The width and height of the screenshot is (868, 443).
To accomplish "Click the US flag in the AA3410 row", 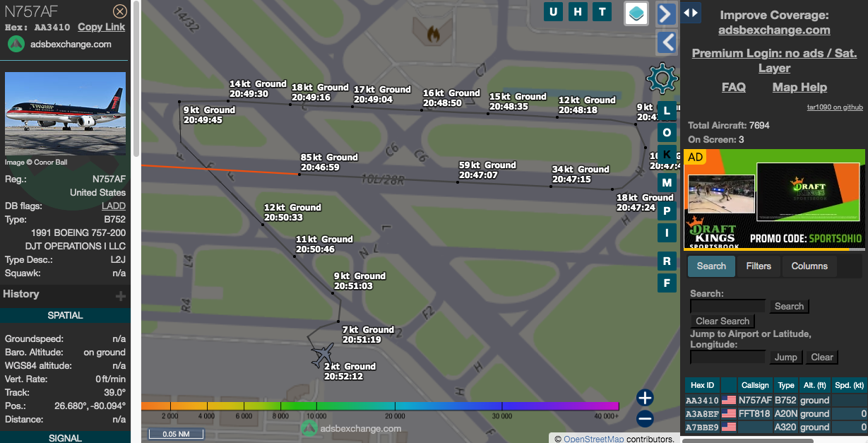I will [728, 401].
